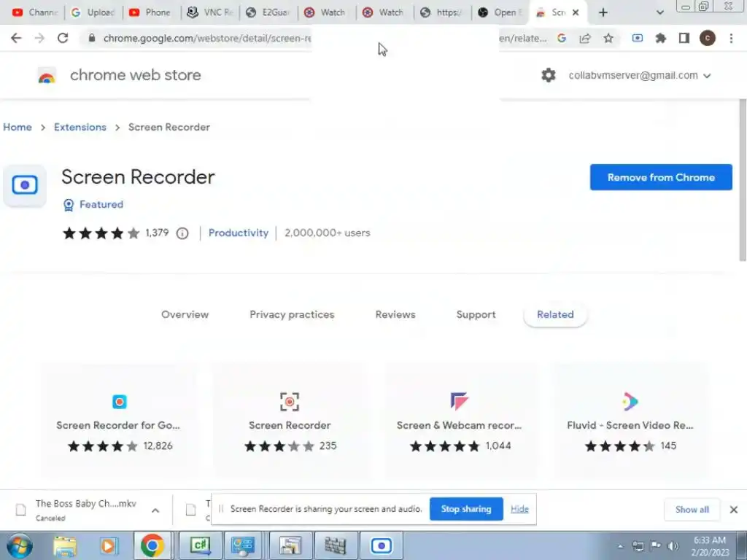Click the Featured badge icon
Screen dimensions: 747x560
pyautogui.click(x=69, y=205)
